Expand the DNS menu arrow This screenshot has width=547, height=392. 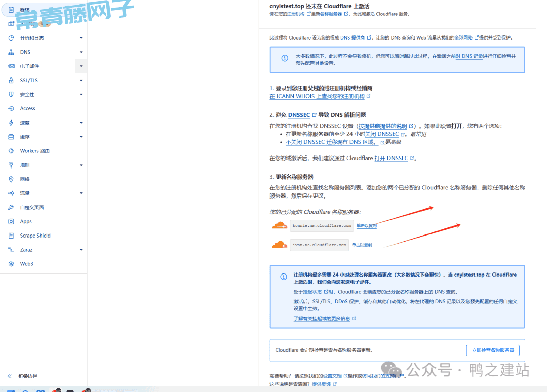(x=81, y=52)
